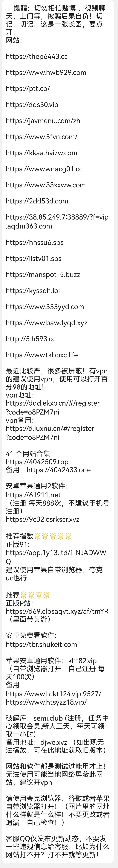The image size is (118, 868).
Task: Open the dds30.vip link
Action: pyautogui.click(x=32, y=104)
